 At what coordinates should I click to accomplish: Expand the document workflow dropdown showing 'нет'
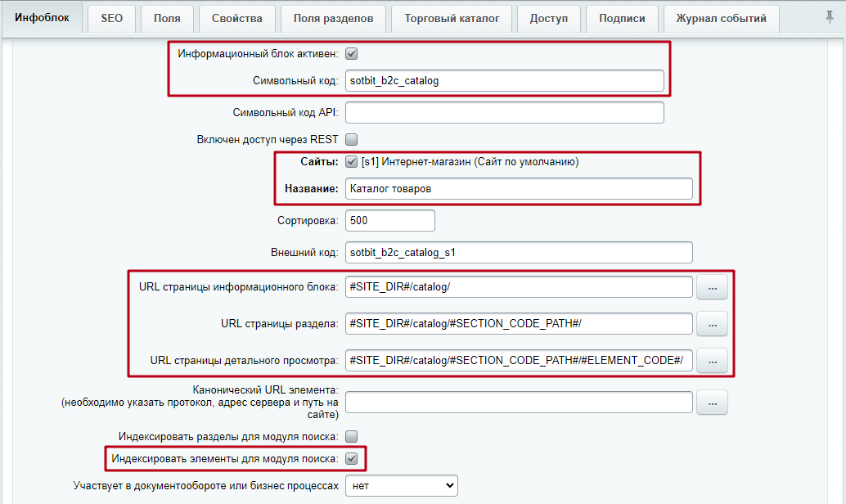(x=401, y=485)
